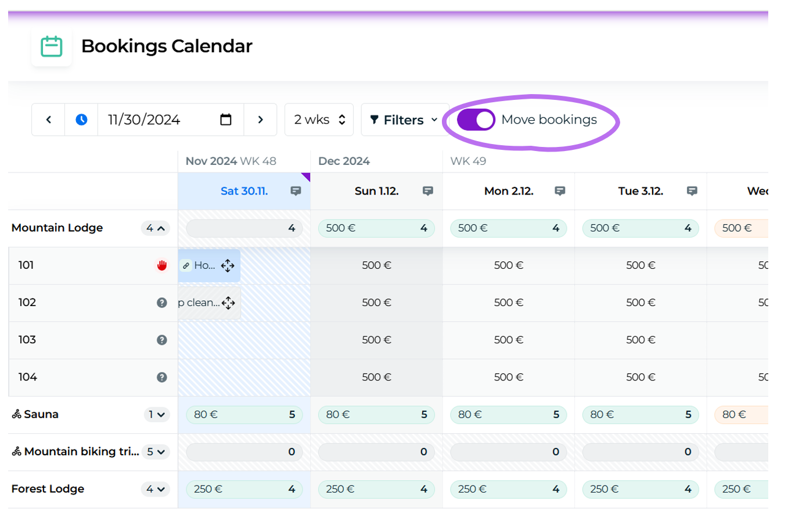Select the Tue 3.12. column header
This screenshot has width=788, height=532.
[641, 191]
